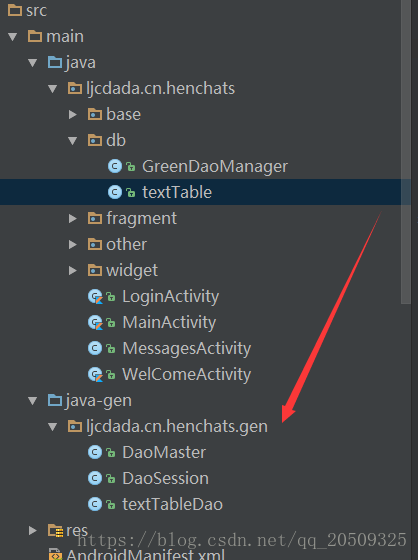Click the LoginActivity Kotlin class icon
The image size is (418, 560).
(95, 296)
